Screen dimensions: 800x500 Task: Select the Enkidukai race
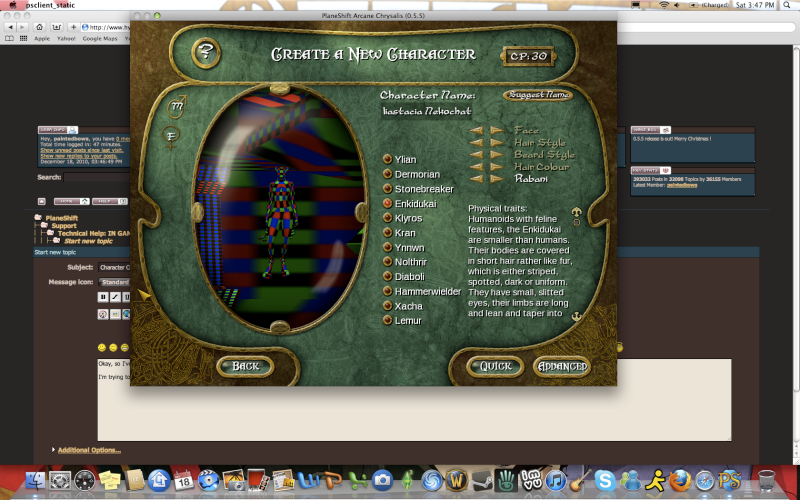(410, 204)
